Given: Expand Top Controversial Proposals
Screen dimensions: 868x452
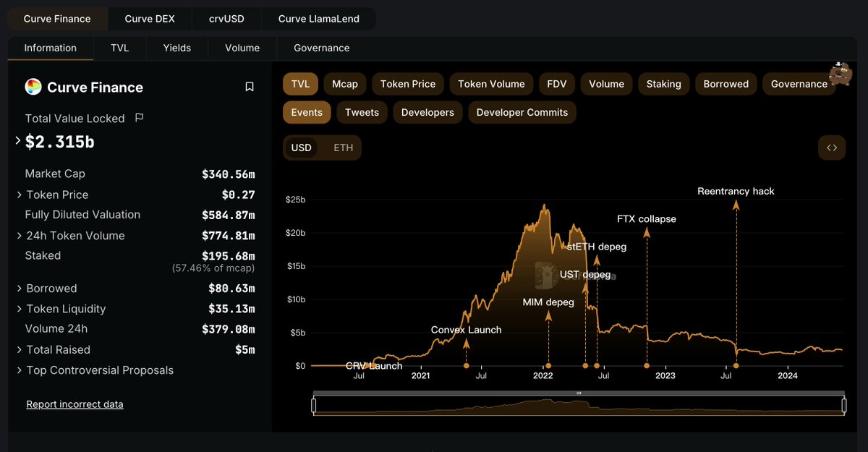Looking at the screenshot, I should click(20, 370).
